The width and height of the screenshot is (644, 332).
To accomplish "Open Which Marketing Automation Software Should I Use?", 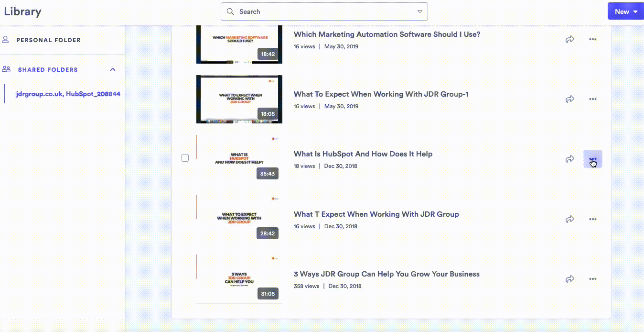I will 387,34.
